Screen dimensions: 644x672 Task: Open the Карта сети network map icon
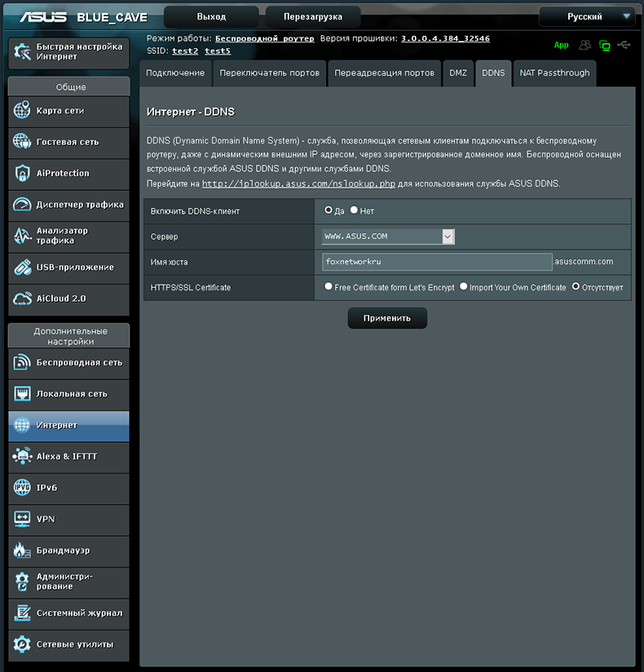[22, 110]
